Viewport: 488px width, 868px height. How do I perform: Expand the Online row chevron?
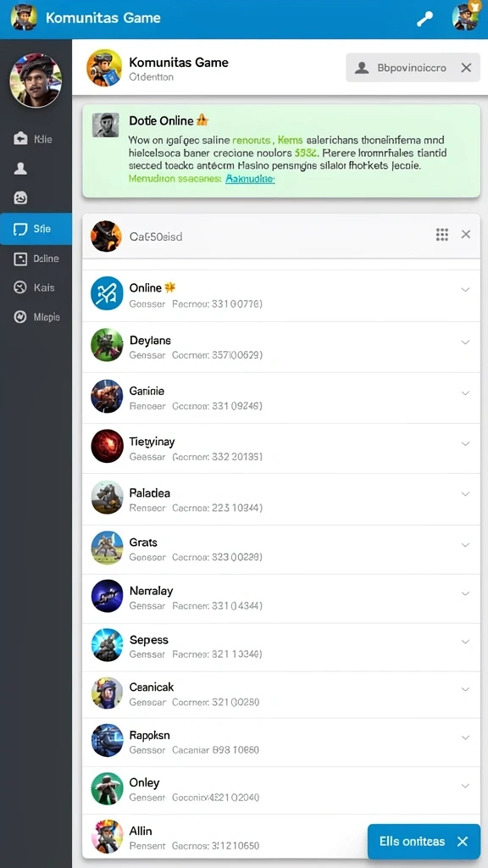[465, 290]
